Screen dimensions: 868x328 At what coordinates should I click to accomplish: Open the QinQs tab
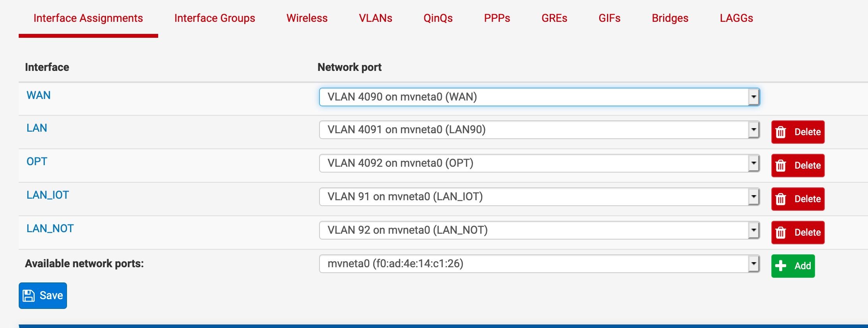pyautogui.click(x=438, y=18)
